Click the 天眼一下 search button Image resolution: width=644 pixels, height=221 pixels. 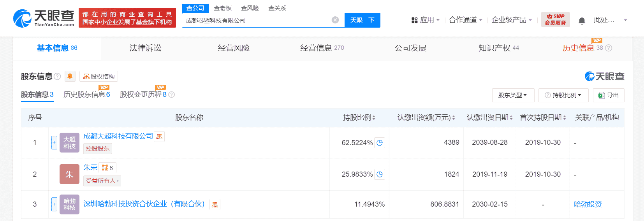point(362,20)
